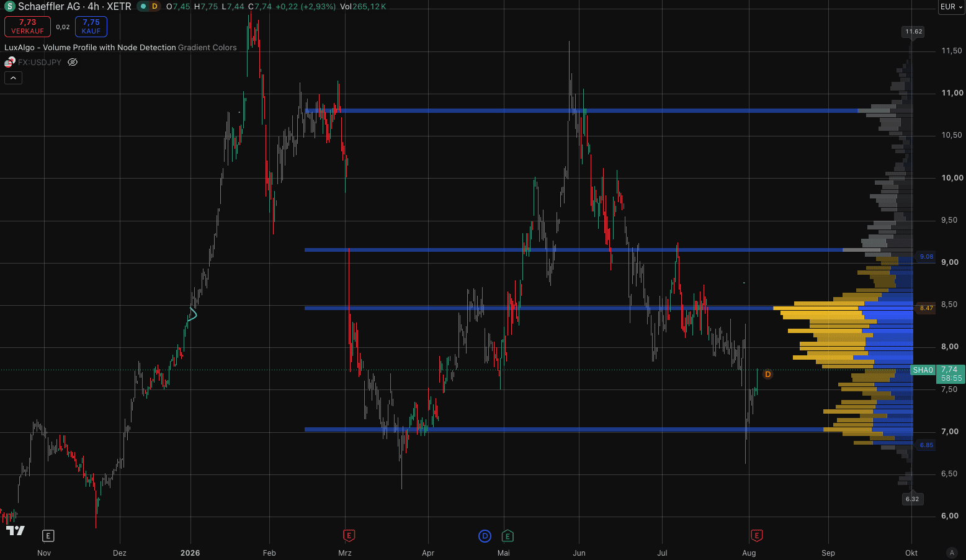The width and height of the screenshot is (966, 560).
Task: Click the TradingView logo
Action: [16, 531]
